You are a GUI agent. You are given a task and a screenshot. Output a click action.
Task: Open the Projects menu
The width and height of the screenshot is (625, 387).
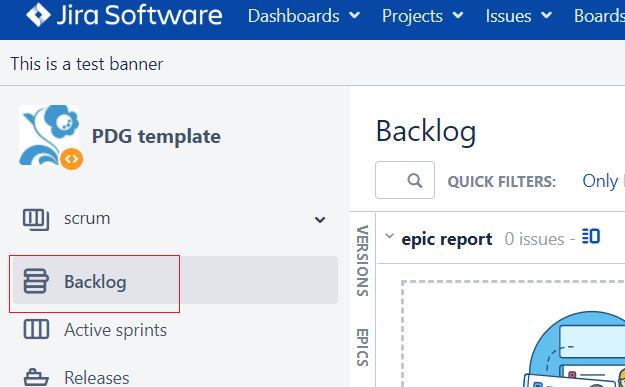423,16
